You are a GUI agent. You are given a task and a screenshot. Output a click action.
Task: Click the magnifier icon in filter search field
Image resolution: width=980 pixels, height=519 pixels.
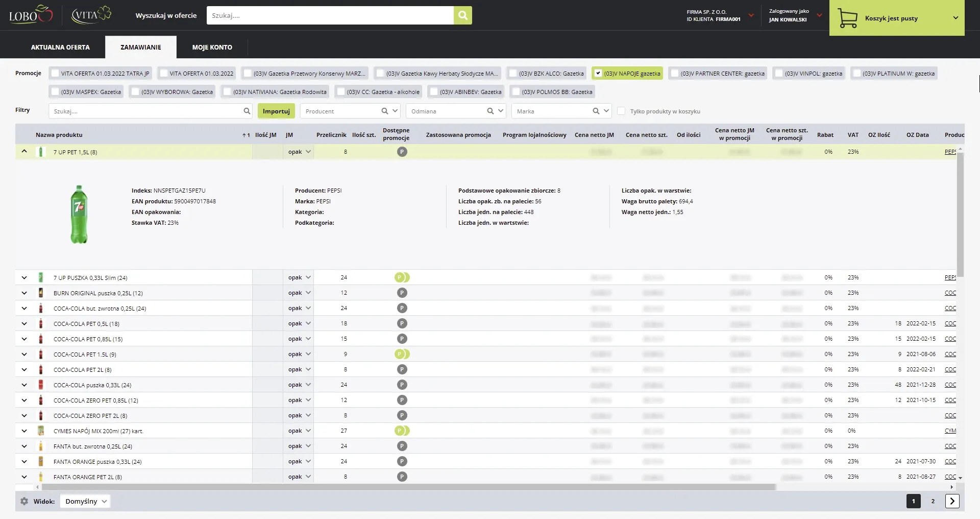coord(247,111)
